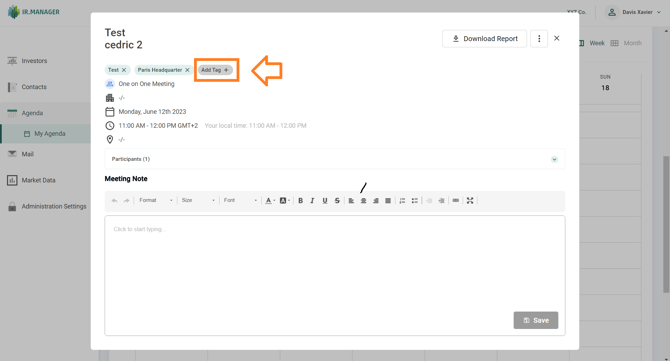Image resolution: width=670 pixels, height=361 pixels.
Task: Toggle bold formatting in note toolbar
Action: click(300, 200)
